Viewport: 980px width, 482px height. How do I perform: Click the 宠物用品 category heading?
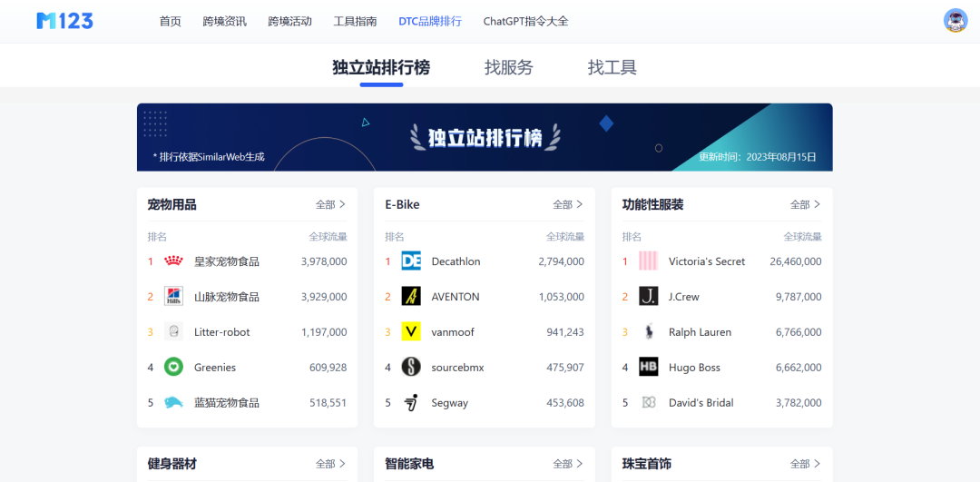coord(171,204)
